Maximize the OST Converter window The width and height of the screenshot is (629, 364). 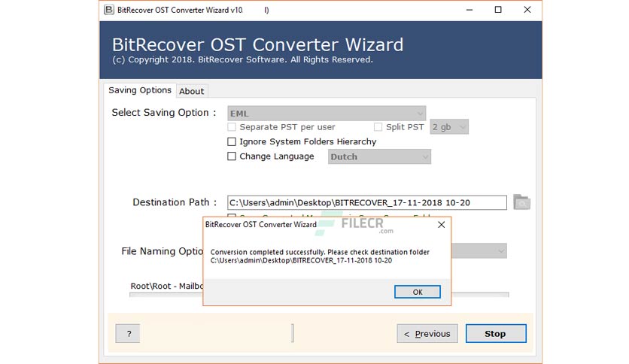(x=498, y=10)
